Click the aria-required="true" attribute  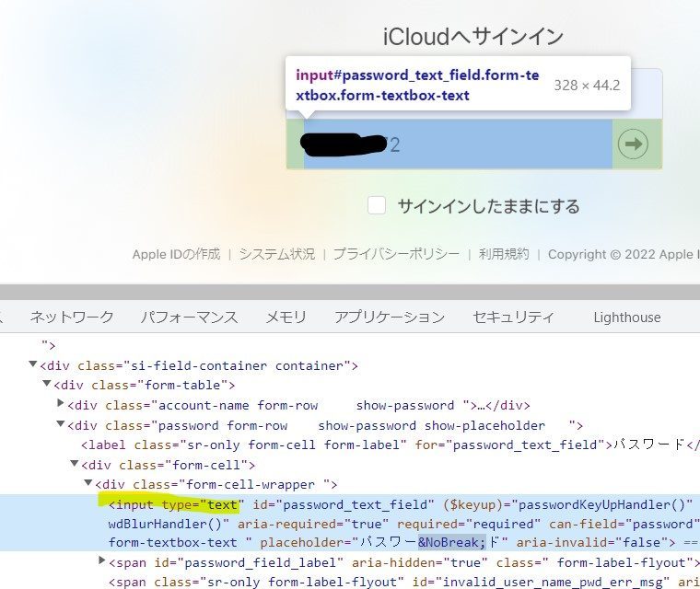313,524
